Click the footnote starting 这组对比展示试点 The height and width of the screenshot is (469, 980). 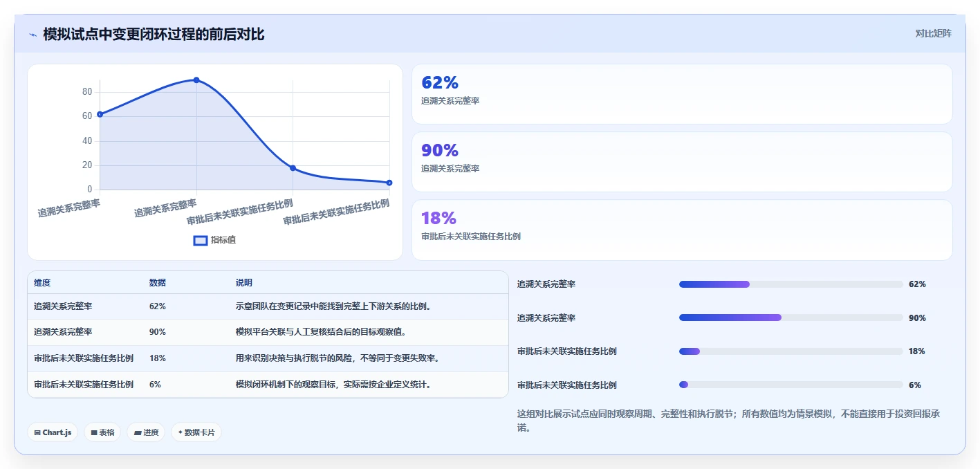tap(729, 421)
